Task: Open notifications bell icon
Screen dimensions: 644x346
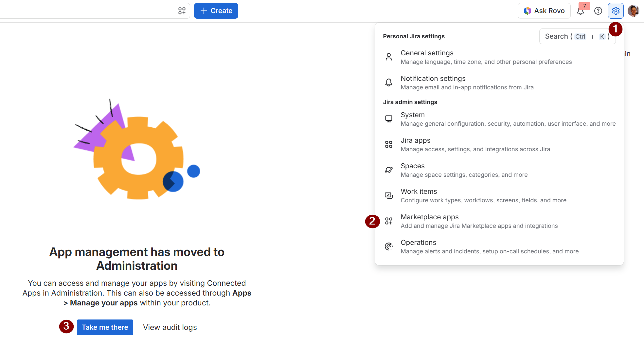Action: 581,11
